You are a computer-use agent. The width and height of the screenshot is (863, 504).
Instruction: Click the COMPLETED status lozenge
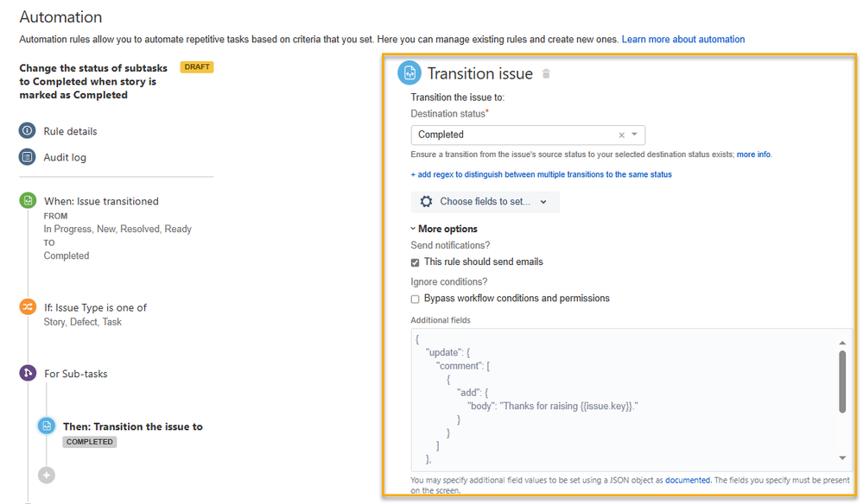point(89,442)
